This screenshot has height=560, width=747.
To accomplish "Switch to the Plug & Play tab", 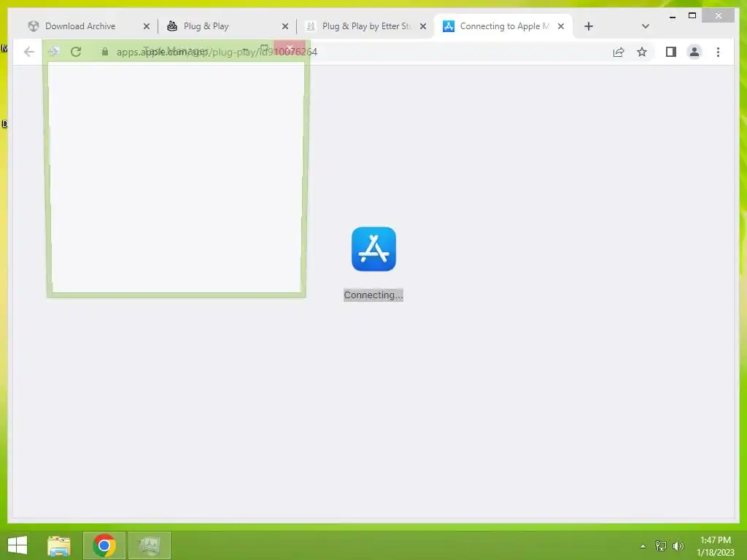I will pyautogui.click(x=206, y=26).
